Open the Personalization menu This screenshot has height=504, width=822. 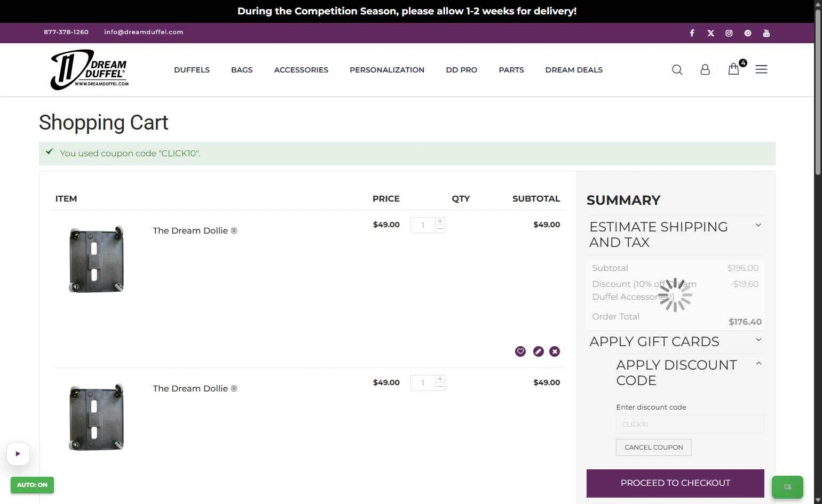pyautogui.click(x=387, y=70)
